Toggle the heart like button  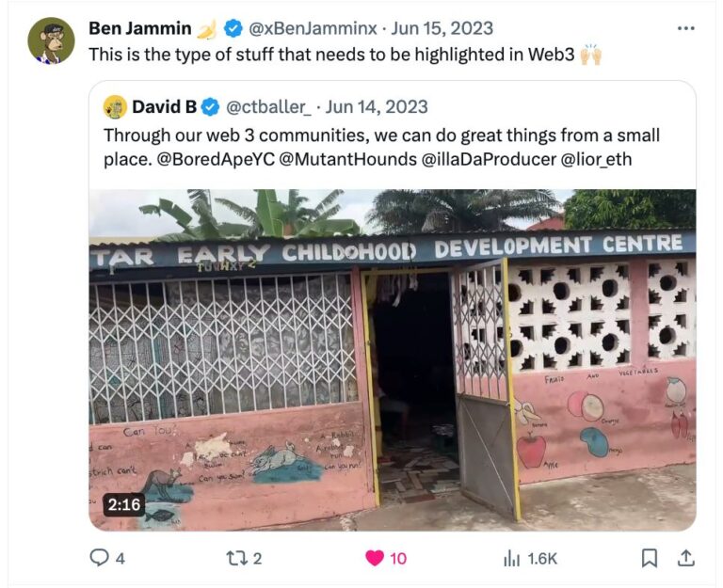pyautogui.click(x=374, y=558)
